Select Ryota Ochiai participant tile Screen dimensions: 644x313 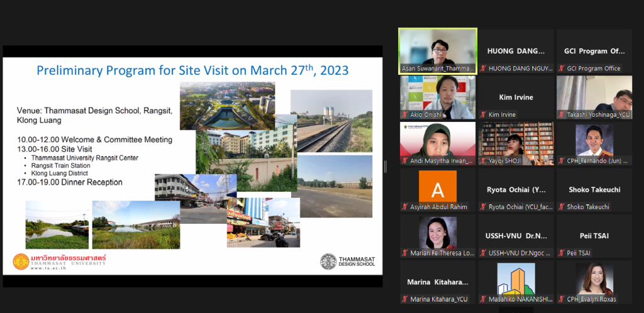click(516, 190)
